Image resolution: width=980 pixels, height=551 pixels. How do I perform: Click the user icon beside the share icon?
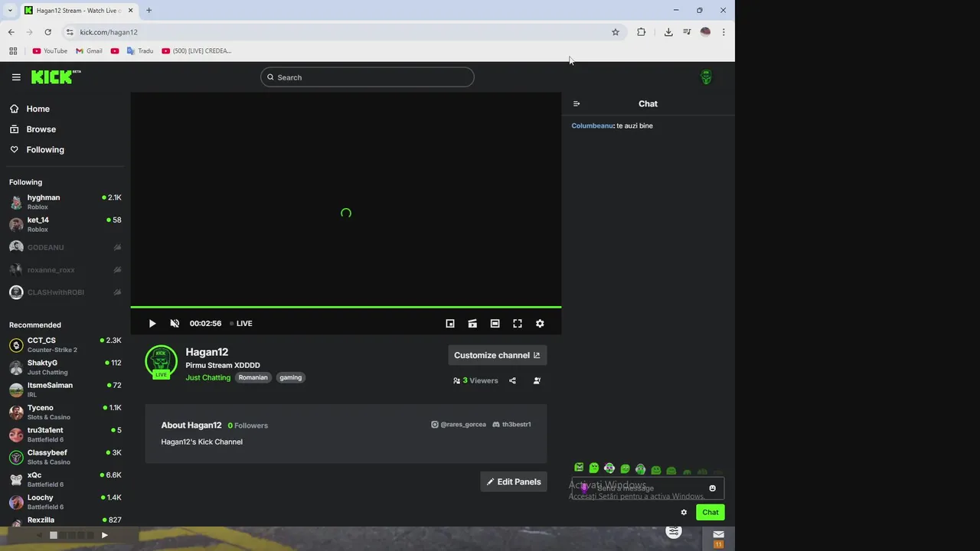537,380
